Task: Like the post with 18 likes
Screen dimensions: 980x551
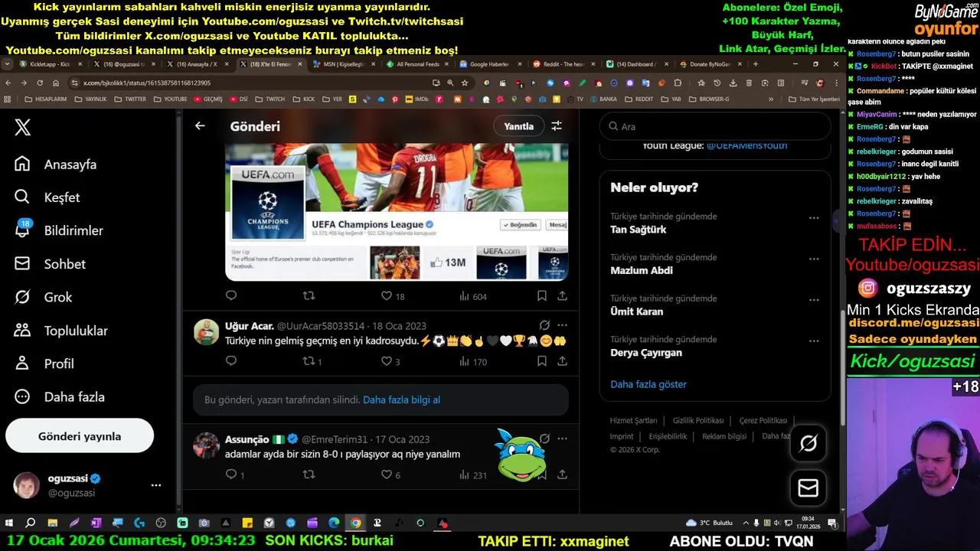Action: tap(393, 296)
